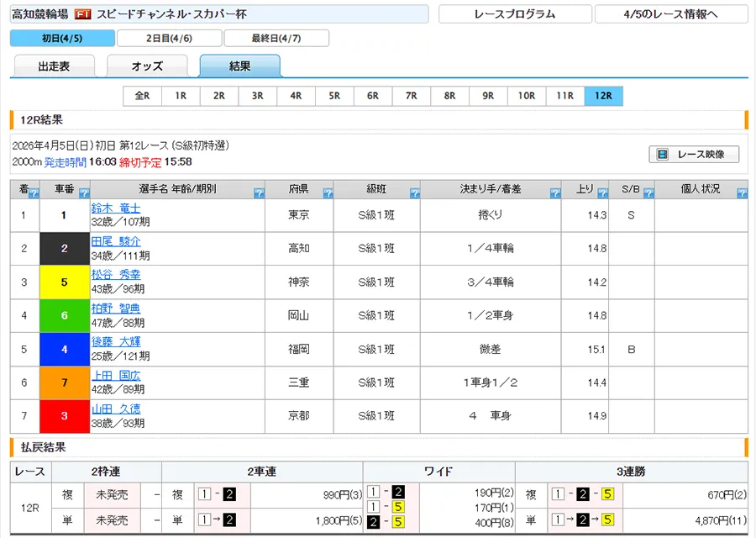Switch to the オッズ tab
756x538 pixels.
pyautogui.click(x=147, y=66)
